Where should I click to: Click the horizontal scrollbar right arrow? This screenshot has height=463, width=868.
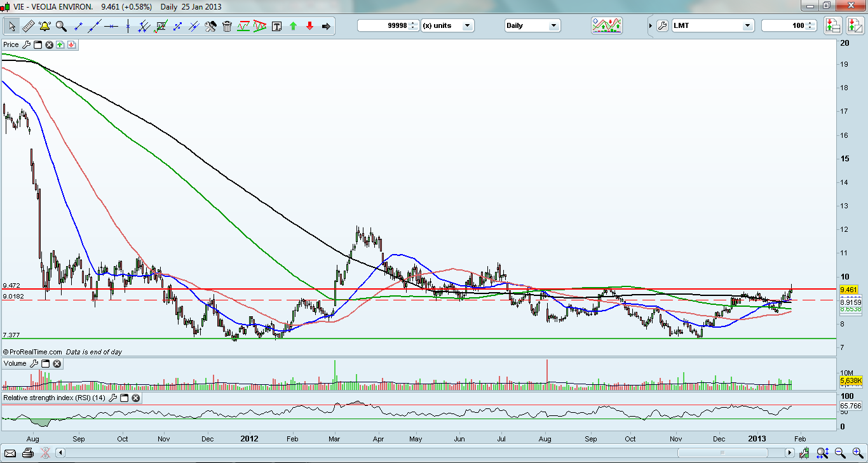pos(790,453)
